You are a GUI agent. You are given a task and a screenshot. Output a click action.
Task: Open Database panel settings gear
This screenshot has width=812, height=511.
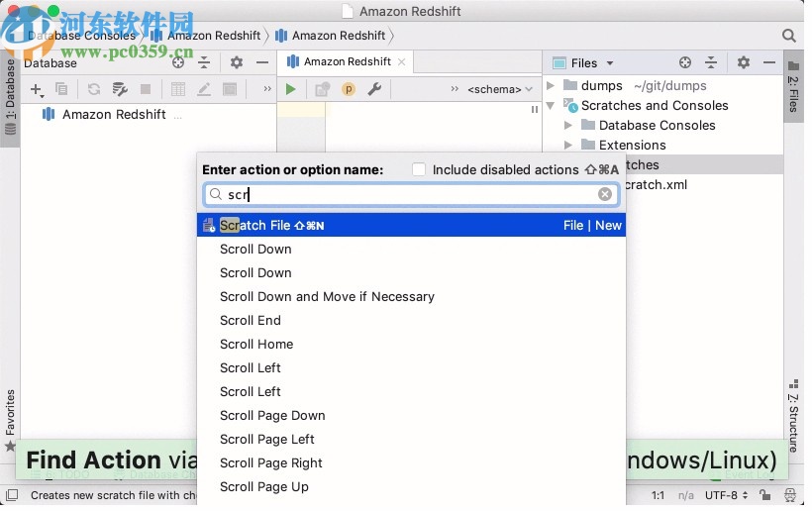pyautogui.click(x=237, y=63)
